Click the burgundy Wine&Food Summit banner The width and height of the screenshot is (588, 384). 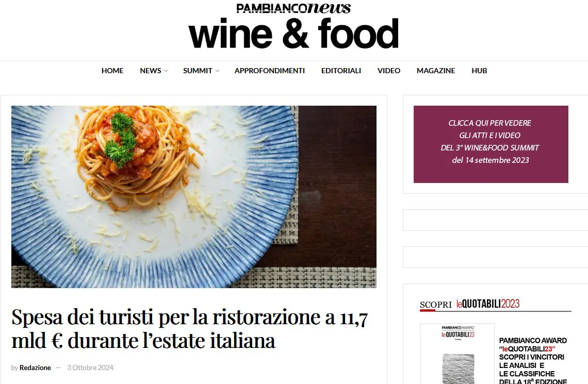click(x=491, y=144)
